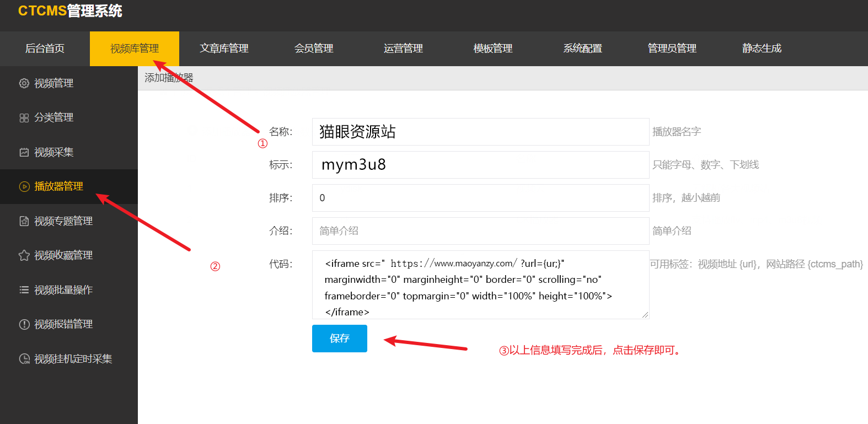Viewport: 868px width, 424px height.
Task: Click the document icon beside 视频专题管理
Action: [x=24, y=221]
